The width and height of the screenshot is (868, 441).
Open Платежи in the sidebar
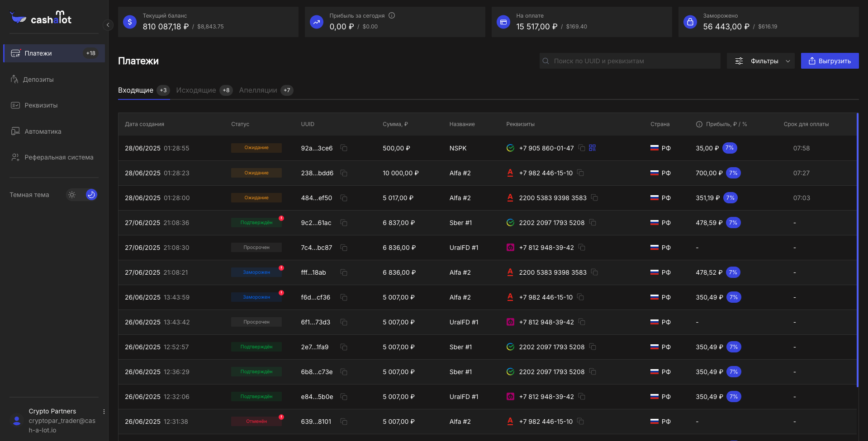(x=54, y=53)
